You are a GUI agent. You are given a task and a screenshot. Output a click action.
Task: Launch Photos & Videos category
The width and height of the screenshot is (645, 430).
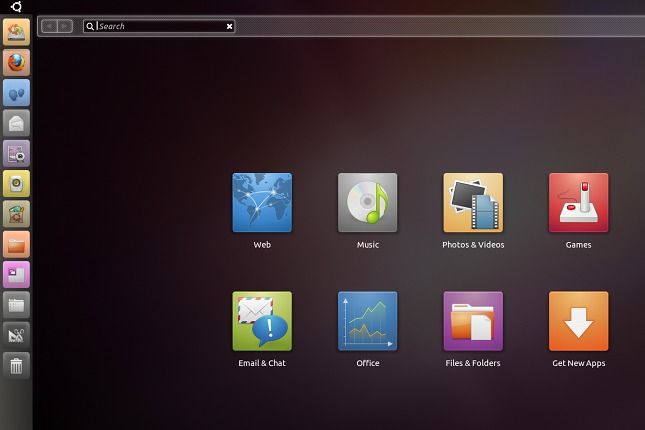click(473, 203)
